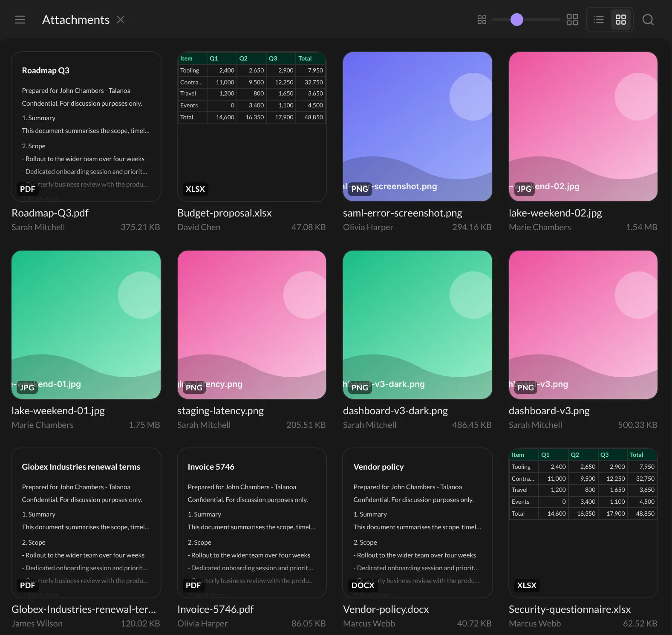Click sender name David Chen
This screenshot has width=672, height=635.
199,227
